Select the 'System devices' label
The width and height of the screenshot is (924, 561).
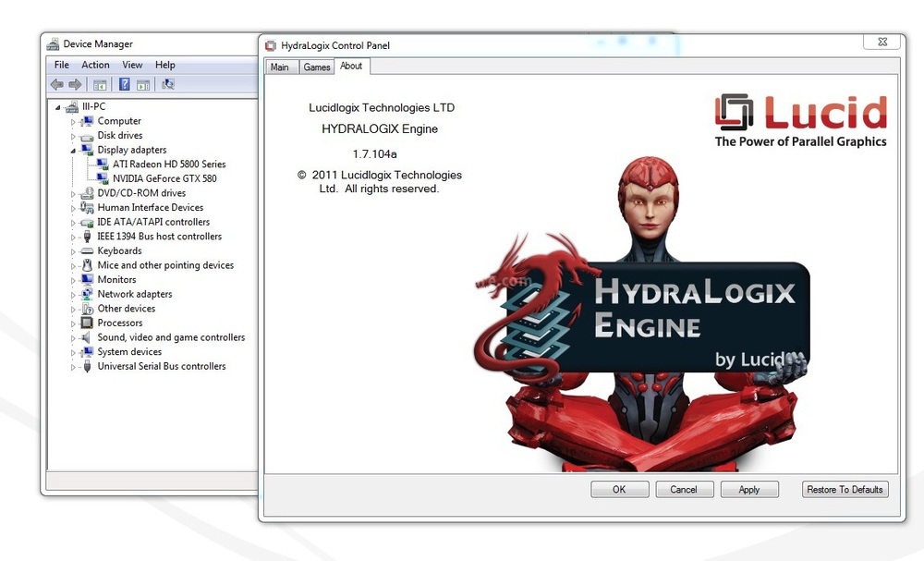click(x=129, y=352)
